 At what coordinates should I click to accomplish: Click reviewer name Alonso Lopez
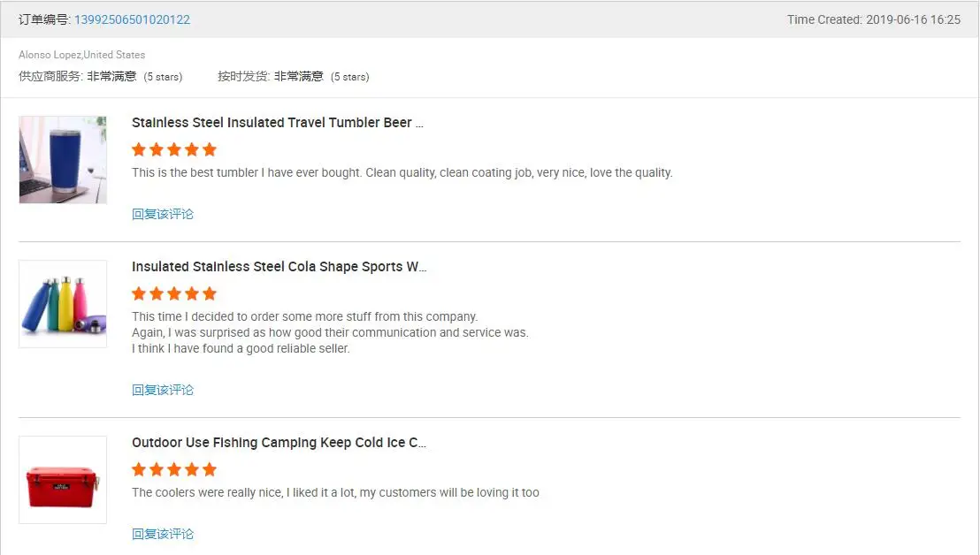[50, 55]
